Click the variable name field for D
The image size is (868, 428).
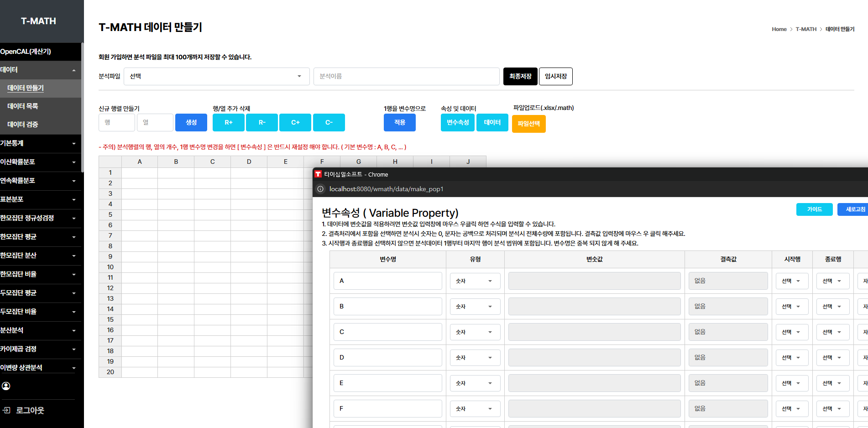point(387,358)
